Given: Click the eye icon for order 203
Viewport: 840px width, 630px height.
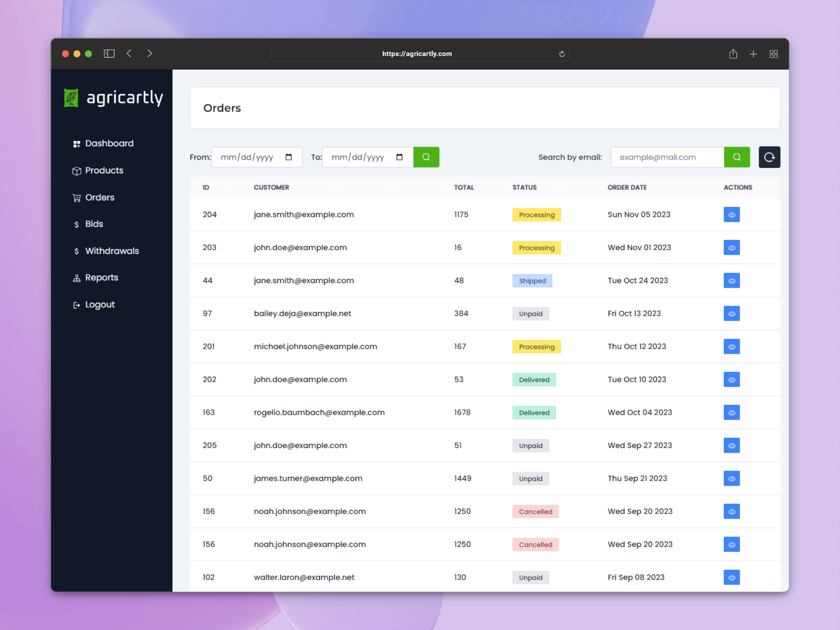Looking at the screenshot, I should [731, 248].
